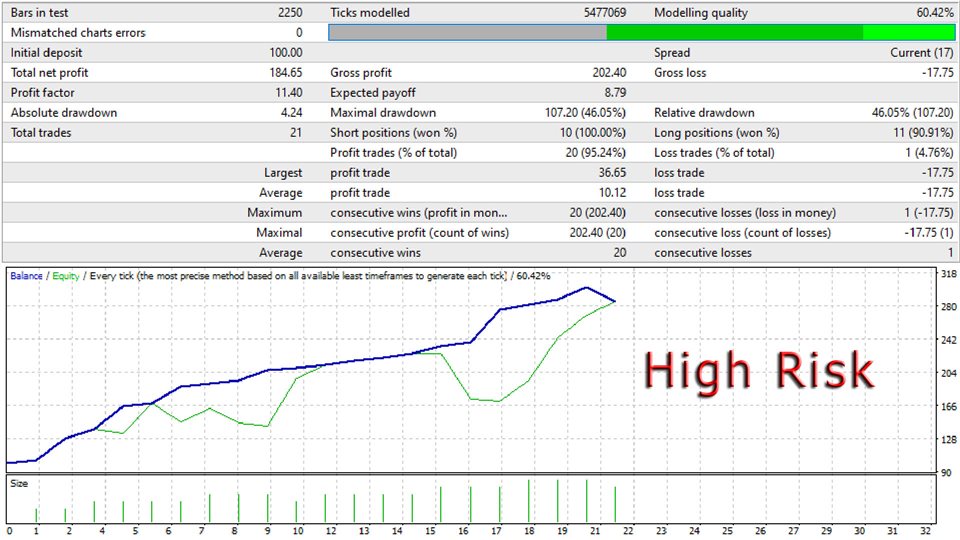
Task: Select the 'Mismatched charts errors' label
Action: pyautogui.click(x=78, y=32)
